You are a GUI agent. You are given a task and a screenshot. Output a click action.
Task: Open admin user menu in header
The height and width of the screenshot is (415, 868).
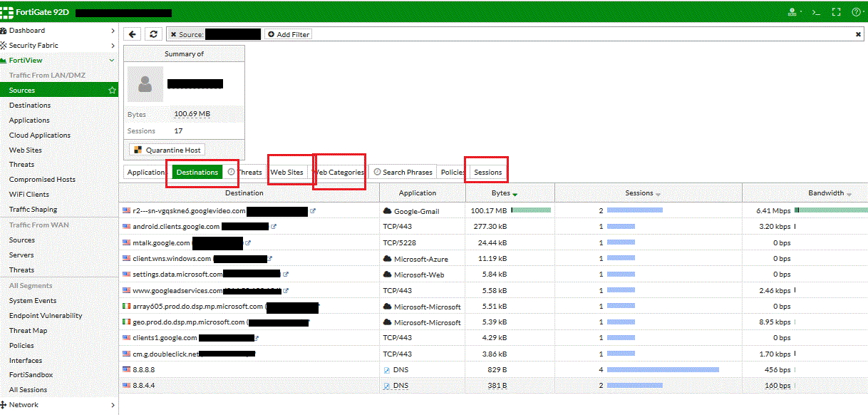(795, 12)
